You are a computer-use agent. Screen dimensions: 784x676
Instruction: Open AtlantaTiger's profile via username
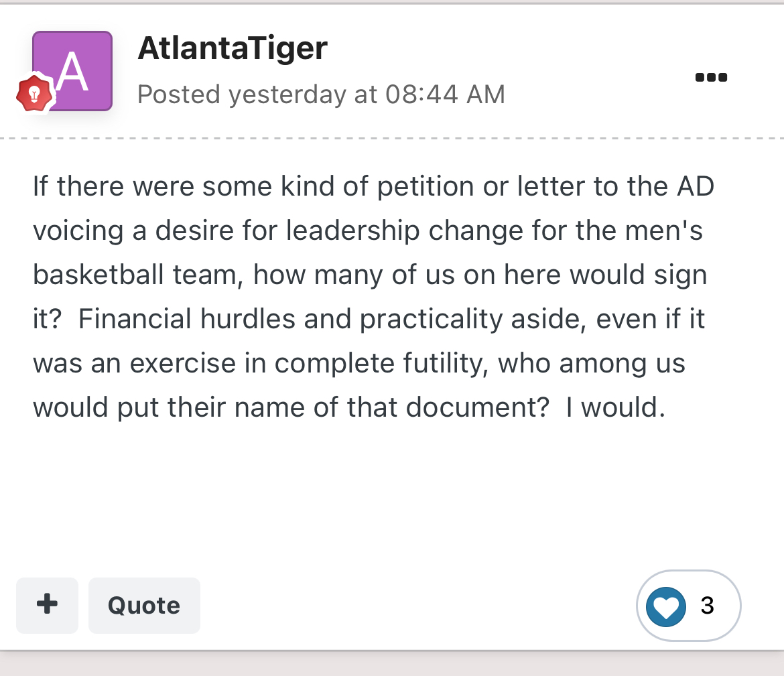coord(233,48)
